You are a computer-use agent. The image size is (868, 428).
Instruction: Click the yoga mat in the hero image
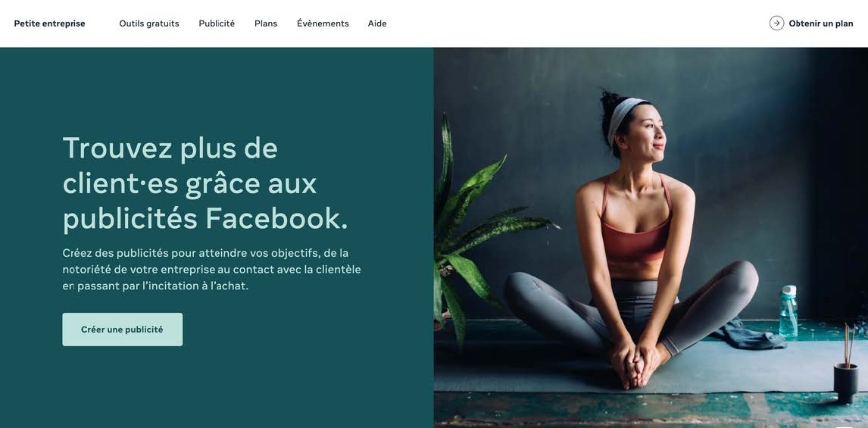[651, 365]
